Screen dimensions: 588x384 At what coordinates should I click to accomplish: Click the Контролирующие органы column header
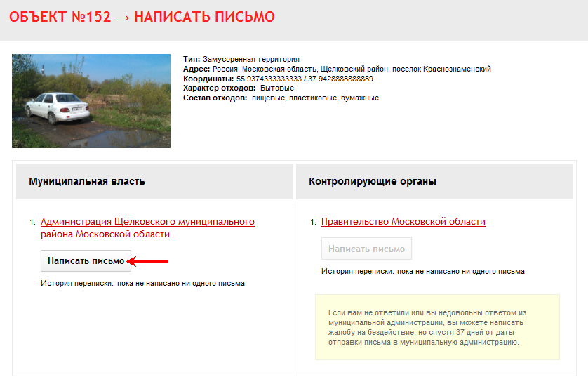434,182
